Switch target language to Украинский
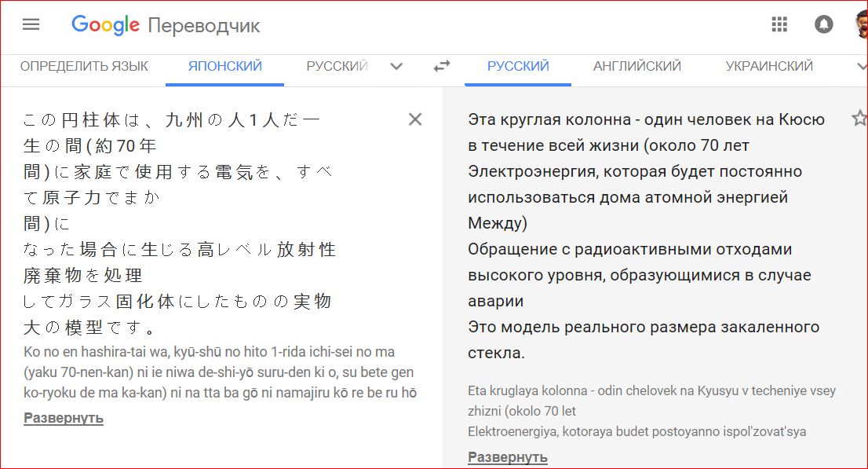This screenshot has height=469, width=868. (769, 67)
